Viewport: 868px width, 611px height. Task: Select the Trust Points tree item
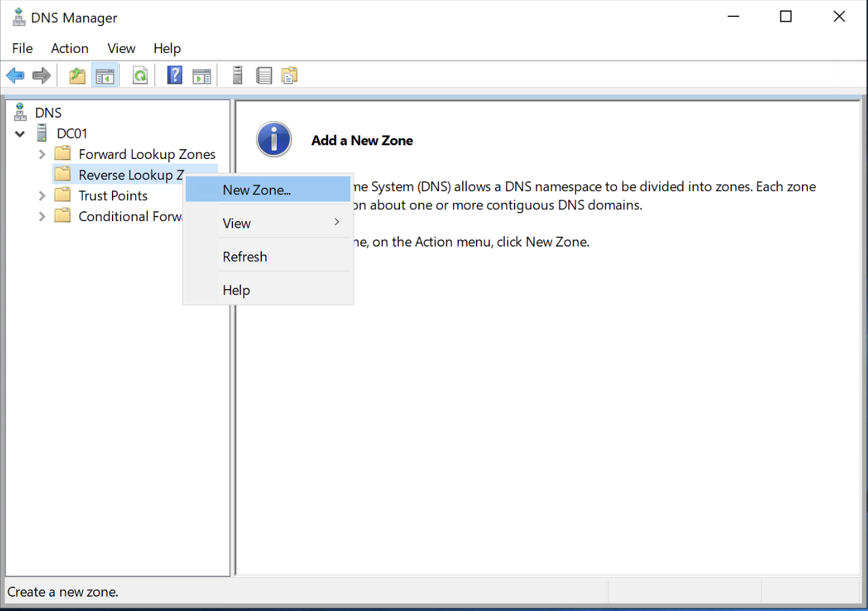click(x=113, y=196)
